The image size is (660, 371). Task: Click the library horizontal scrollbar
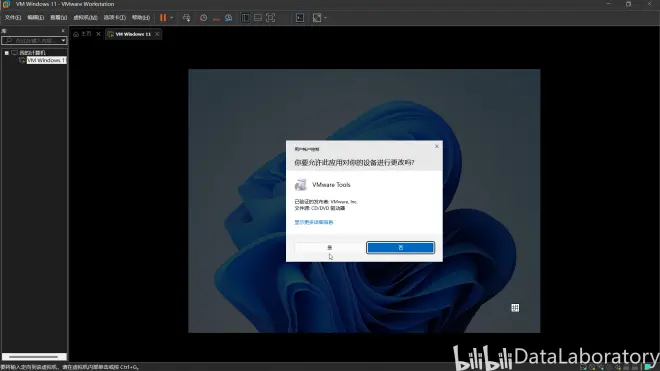(x=34, y=357)
